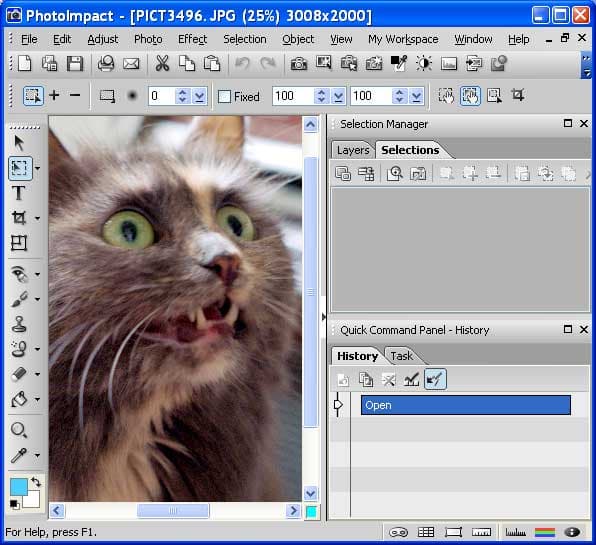This screenshot has height=545, width=596.
Task: Expand the Paintbrush tool flyout arrow
Action: click(x=38, y=299)
